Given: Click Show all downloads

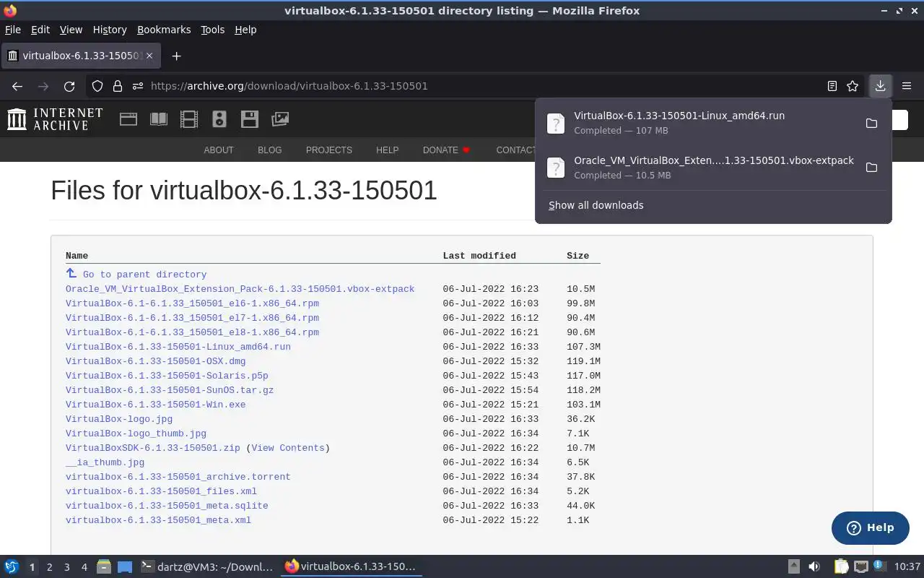Looking at the screenshot, I should [596, 205].
